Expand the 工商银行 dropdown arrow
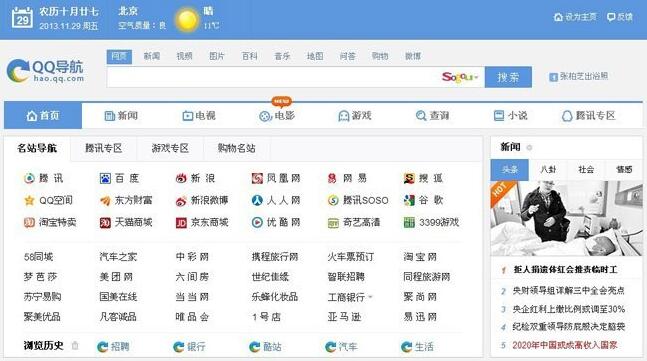Image resolution: width=647 pixels, height=361 pixels. 370,297
